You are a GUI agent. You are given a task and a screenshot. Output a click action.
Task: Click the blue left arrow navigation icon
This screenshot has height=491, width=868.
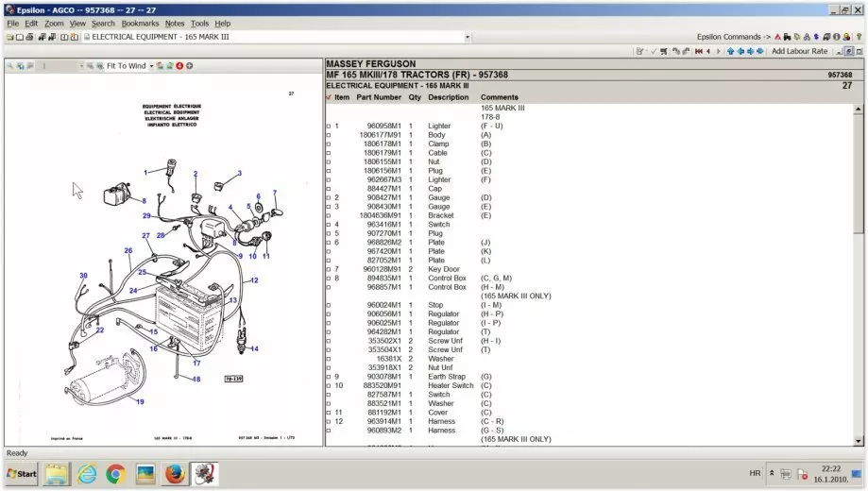tap(740, 52)
